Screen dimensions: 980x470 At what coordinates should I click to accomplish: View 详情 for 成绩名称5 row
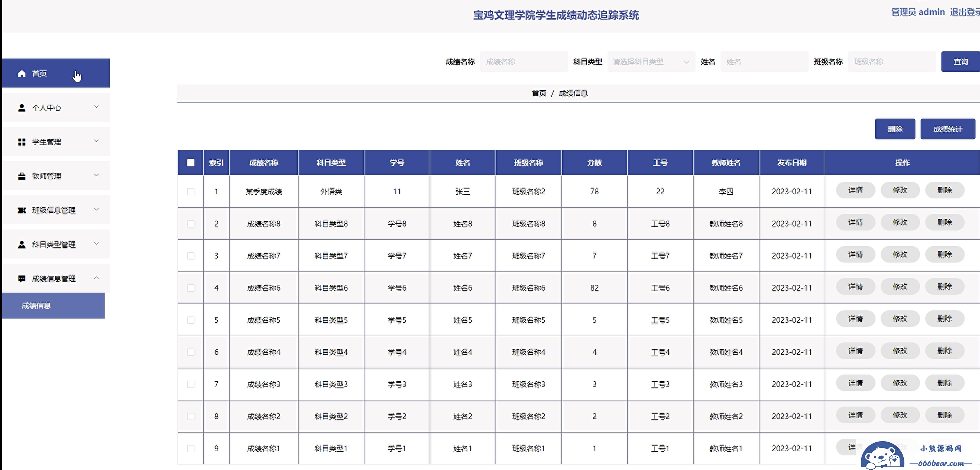[855, 318]
